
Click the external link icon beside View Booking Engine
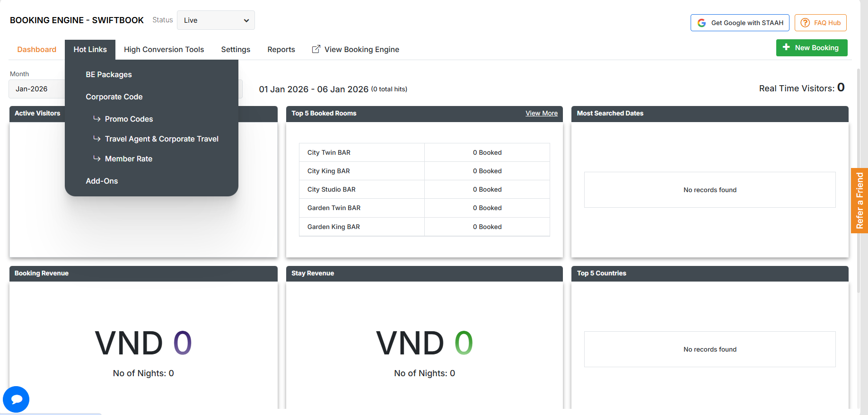pyautogui.click(x=316, y=49)
